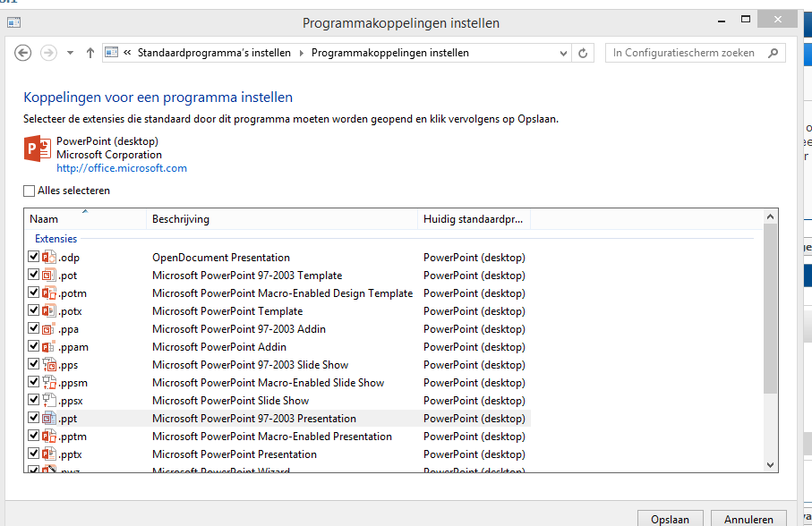Select 'Microsoft PowerPoint Addin' description

(219, 346)
